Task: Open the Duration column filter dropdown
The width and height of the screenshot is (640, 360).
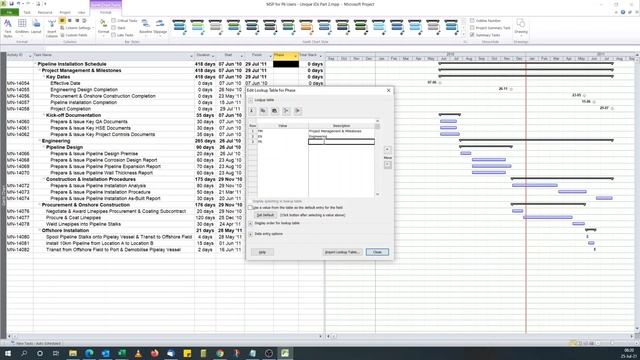Action: [213, 56]
